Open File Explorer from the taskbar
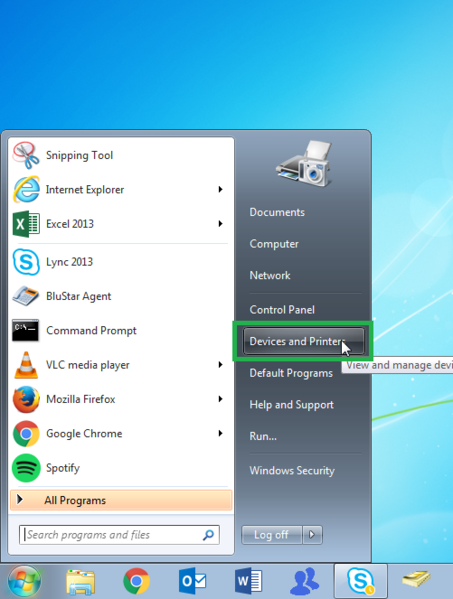This screenshot has height=599, width=453. (80, 581)
